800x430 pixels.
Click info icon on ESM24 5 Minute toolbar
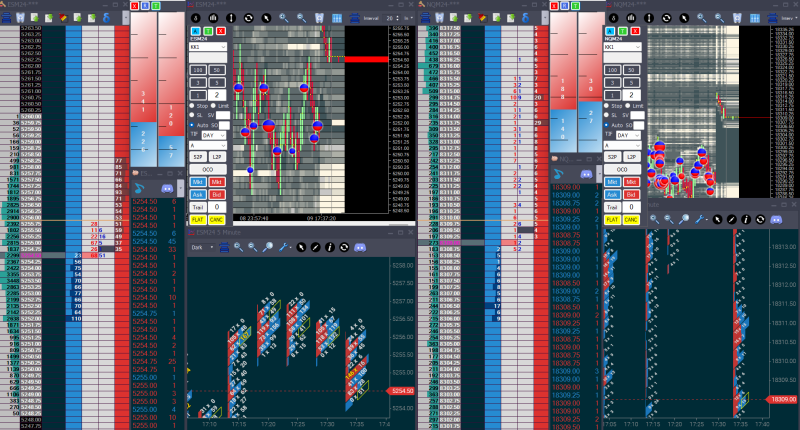[x=330, y=246]
